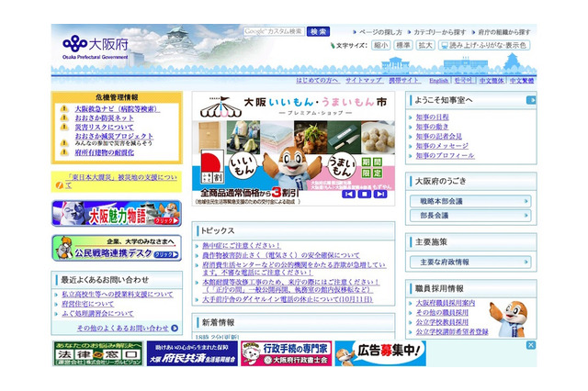The image size is (588, 391).
Task: Click the 大阪府行政書士会 ad banner
Action: tap(286, 353)
